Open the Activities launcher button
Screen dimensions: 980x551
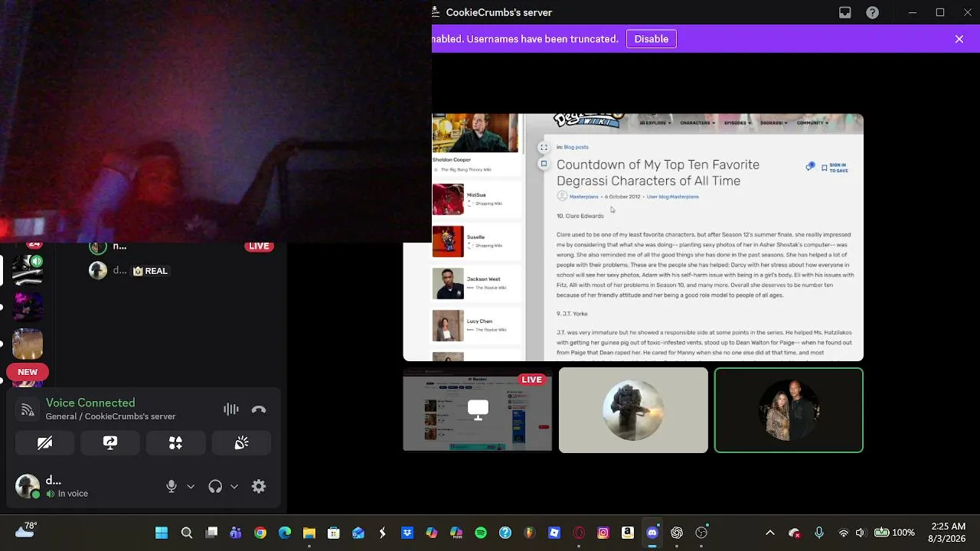[175, 443]
